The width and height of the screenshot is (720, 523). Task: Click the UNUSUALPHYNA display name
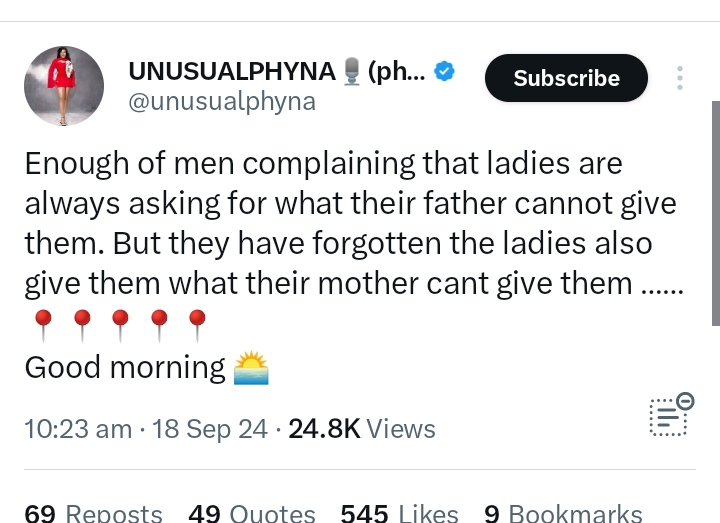(233, 72)
